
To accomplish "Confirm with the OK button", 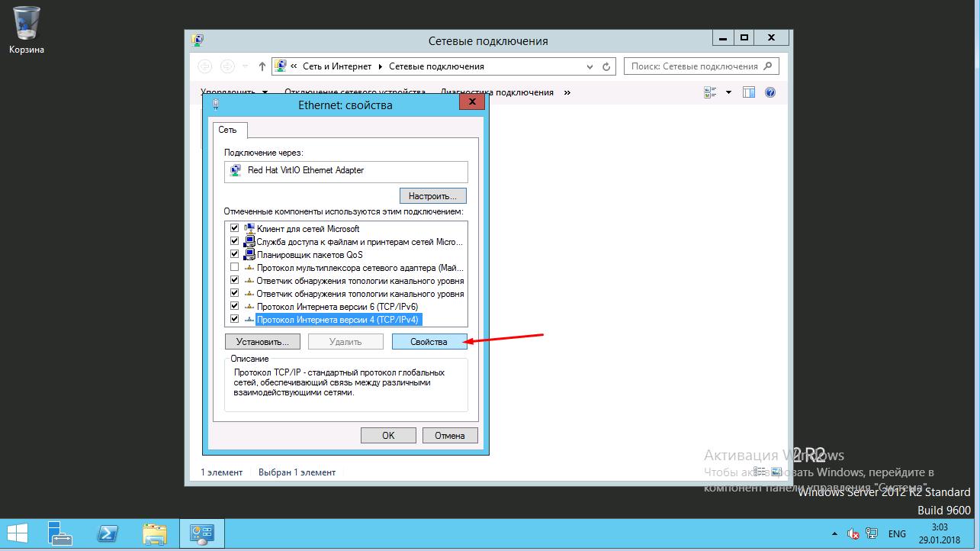I will 388,435.
